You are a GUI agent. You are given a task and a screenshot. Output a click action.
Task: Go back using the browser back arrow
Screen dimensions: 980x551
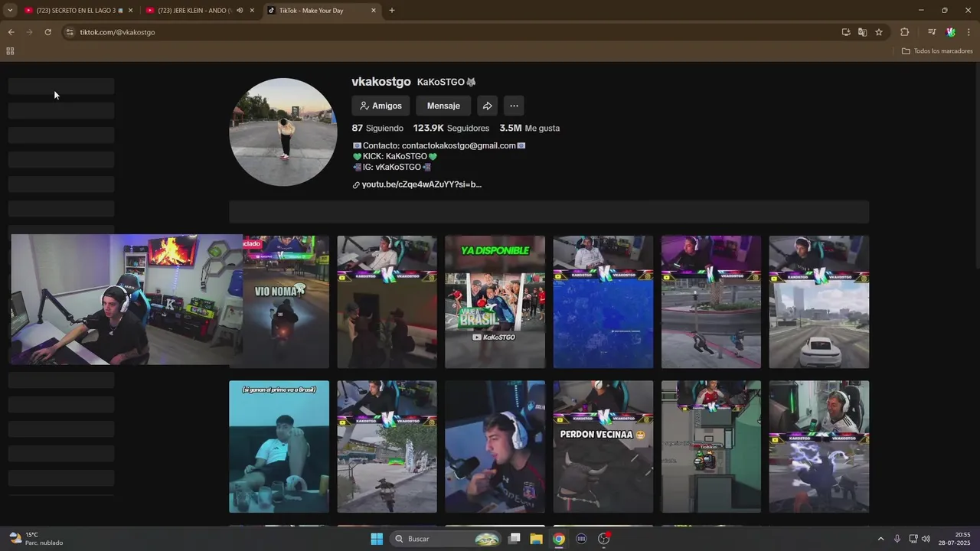pos(11,32)
